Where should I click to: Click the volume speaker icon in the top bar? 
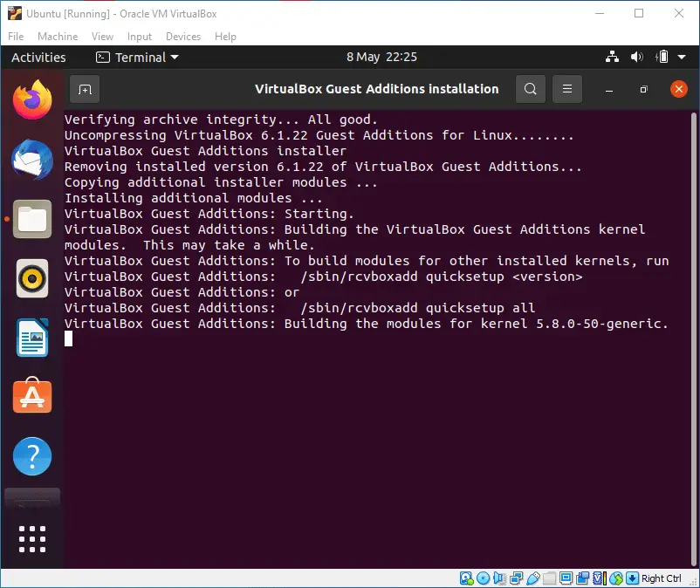tap(636, 57)
